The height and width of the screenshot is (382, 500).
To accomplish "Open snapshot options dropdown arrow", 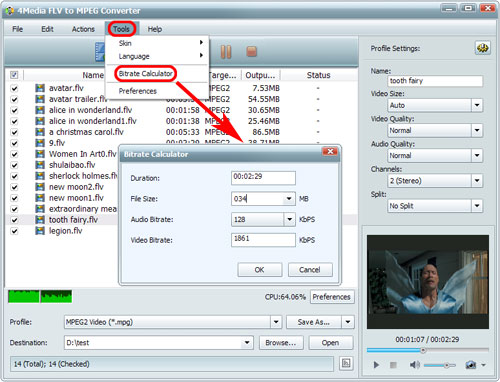I will click(483, 365).
